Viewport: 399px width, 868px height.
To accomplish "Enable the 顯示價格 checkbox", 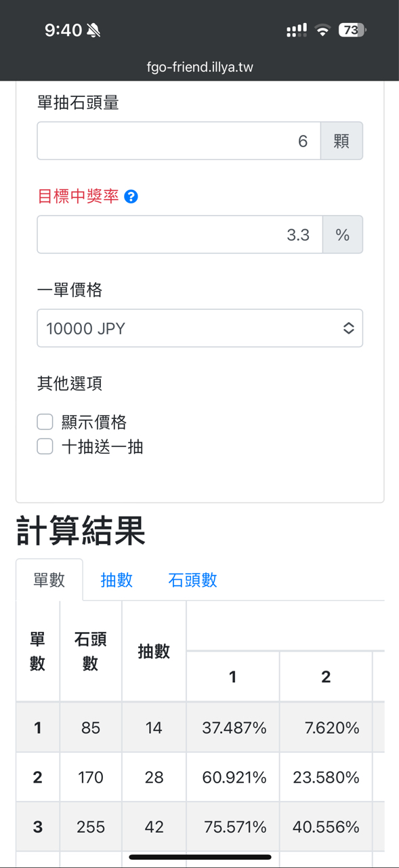I will click(45, 422).
